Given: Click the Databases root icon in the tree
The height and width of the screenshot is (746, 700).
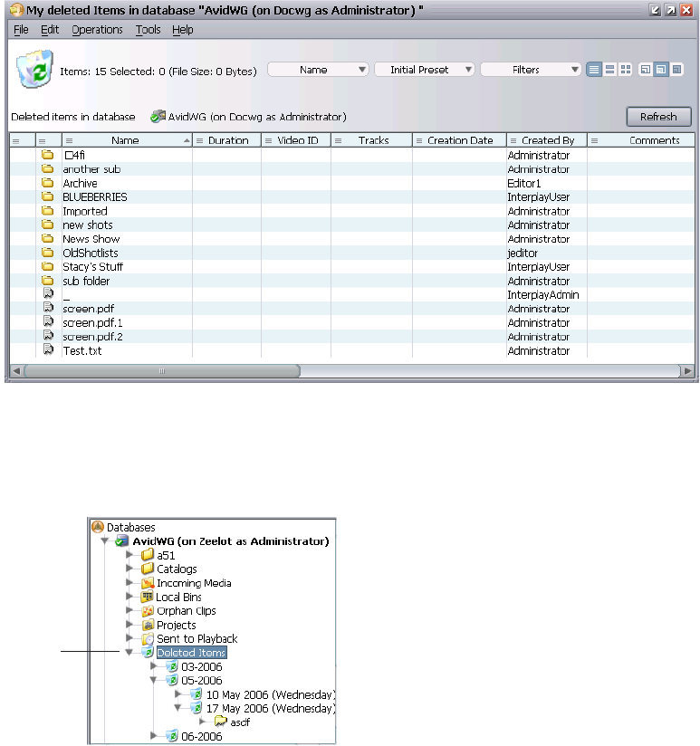Looking at the screenshot, I should [x=98, y=527].
